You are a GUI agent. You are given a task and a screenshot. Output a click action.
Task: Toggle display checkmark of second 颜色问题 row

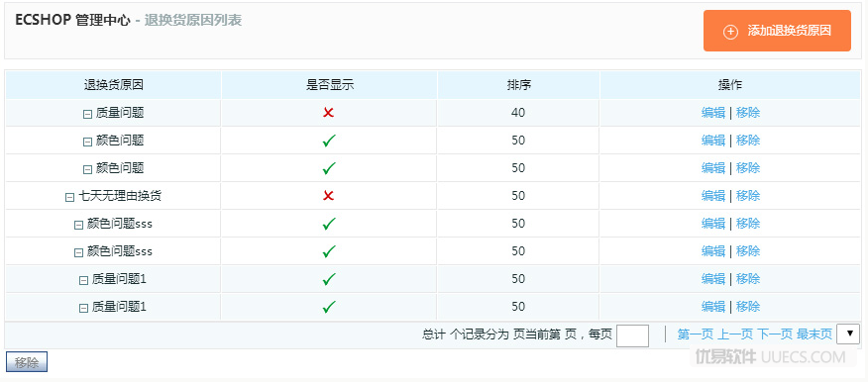click(x=329, y=168)
